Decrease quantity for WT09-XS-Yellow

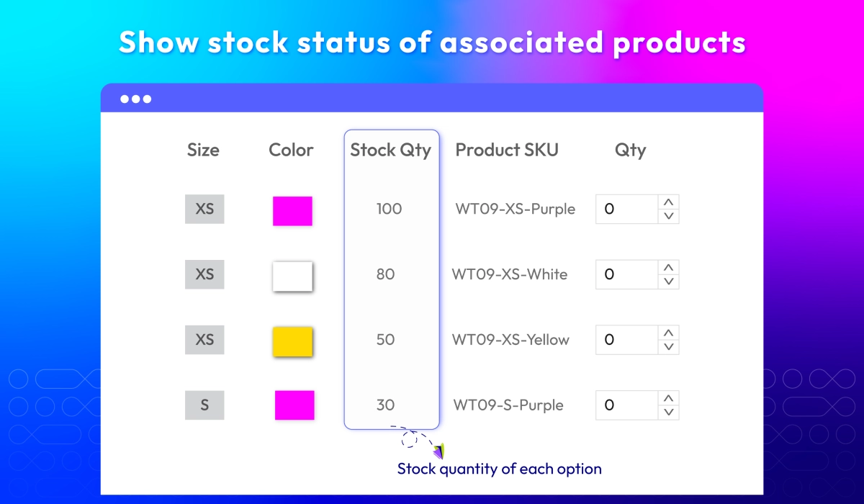point(669,346)
